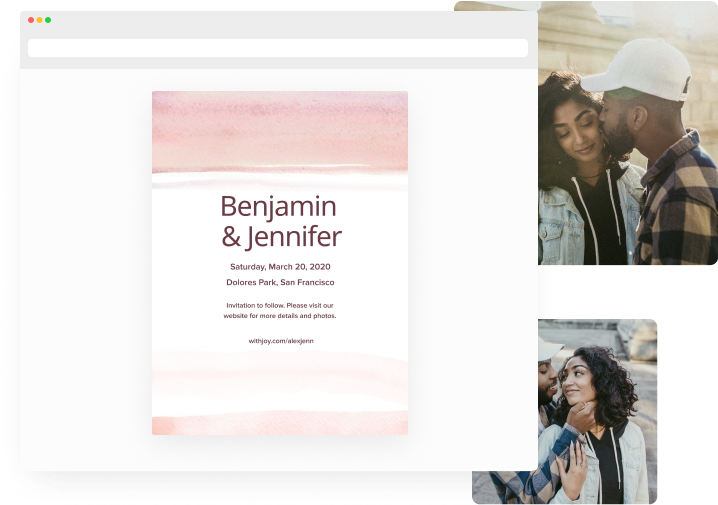Click the 'Benjamin & Jennifer' heading
The width and height of the screenshot is (718, 505).
tap(280, 222)
